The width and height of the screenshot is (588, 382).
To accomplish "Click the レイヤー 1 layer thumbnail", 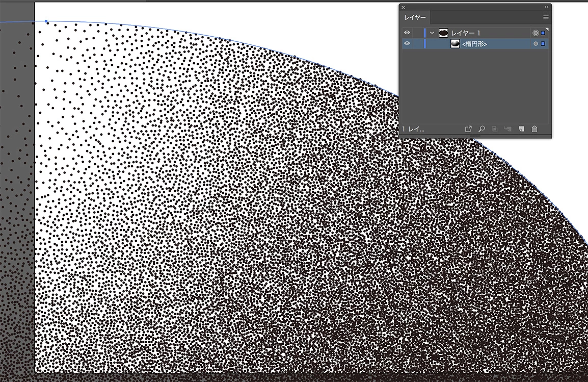I will tap(443, 33).
